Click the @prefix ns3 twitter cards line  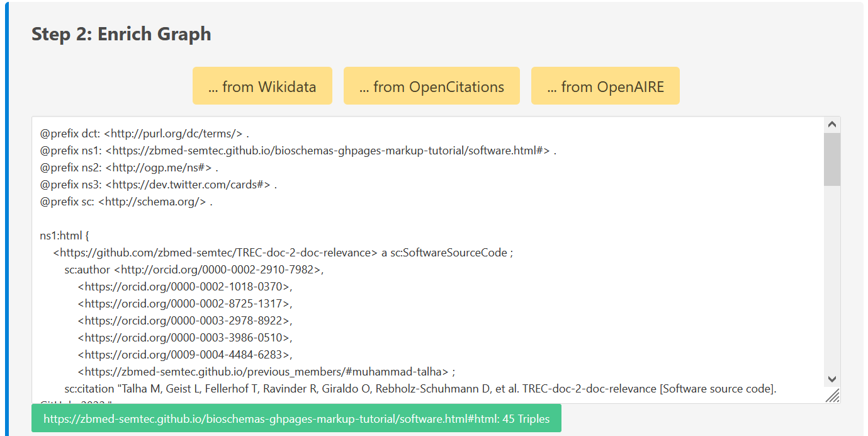click(x=158, y=185)
